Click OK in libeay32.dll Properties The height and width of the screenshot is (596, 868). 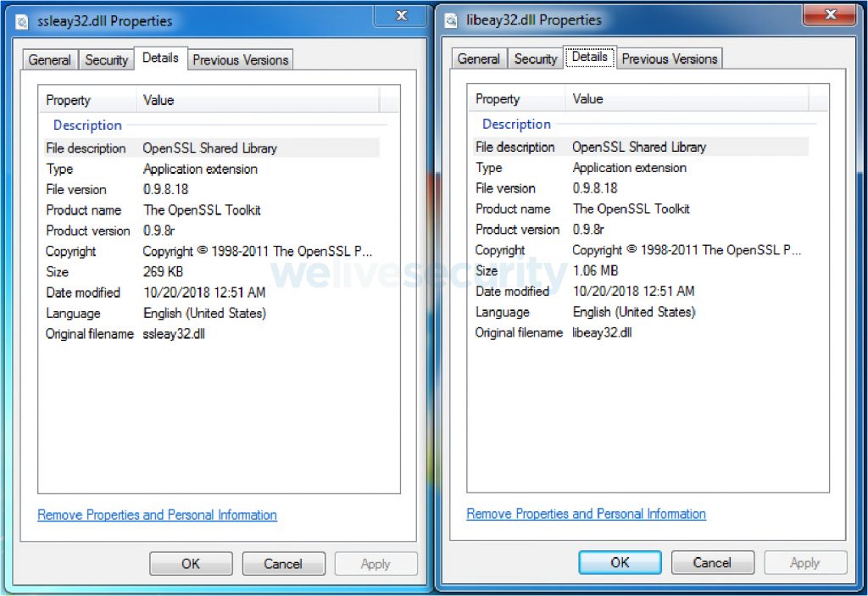[x=620, y=563]
